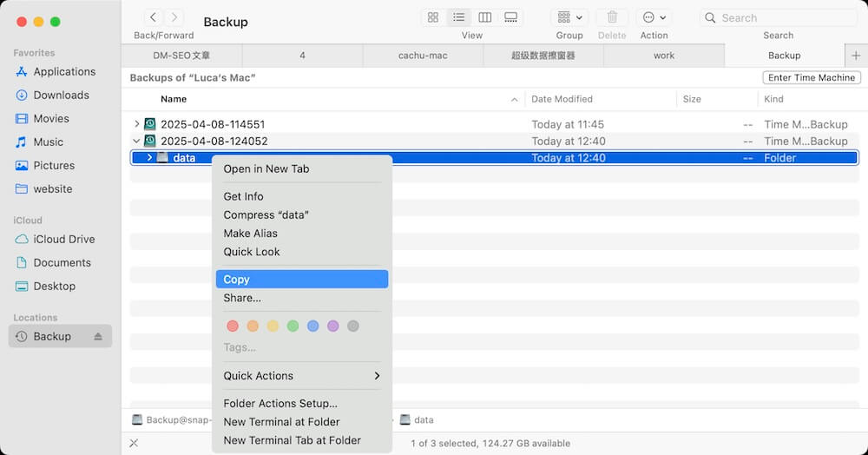Viewport: 868px width, 455px height.
Task: Expand the data folder
Action: pyautogui.click(x=149, y=158)
